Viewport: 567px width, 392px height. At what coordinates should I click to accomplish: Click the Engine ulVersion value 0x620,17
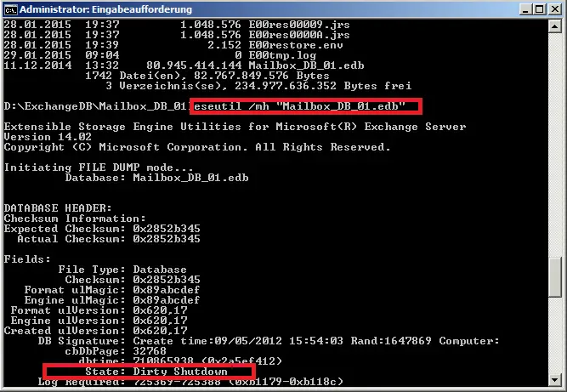(x=160, y=321)
